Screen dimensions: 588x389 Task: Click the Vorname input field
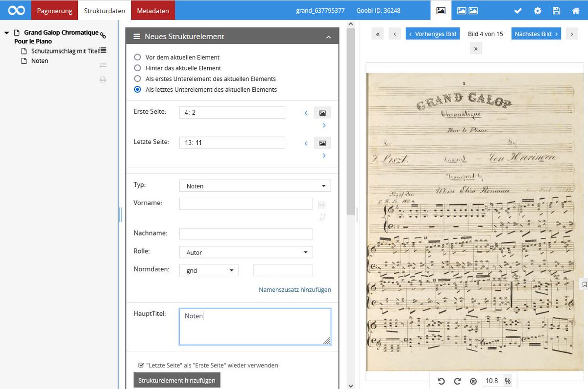[x=246, y=204]
